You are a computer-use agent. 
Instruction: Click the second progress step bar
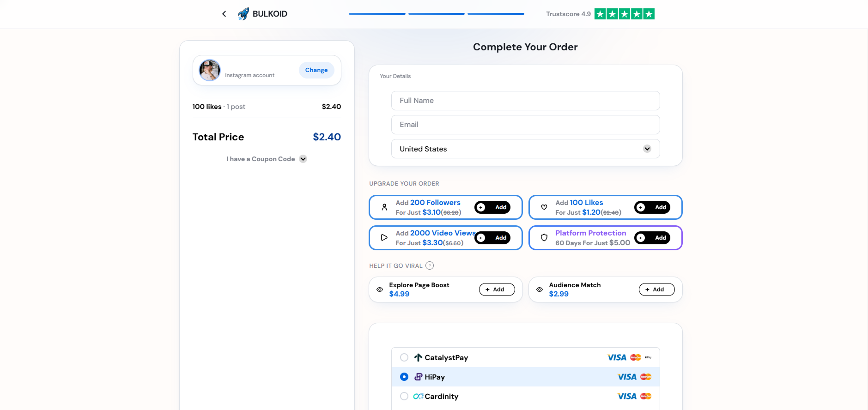coord(437,14)
